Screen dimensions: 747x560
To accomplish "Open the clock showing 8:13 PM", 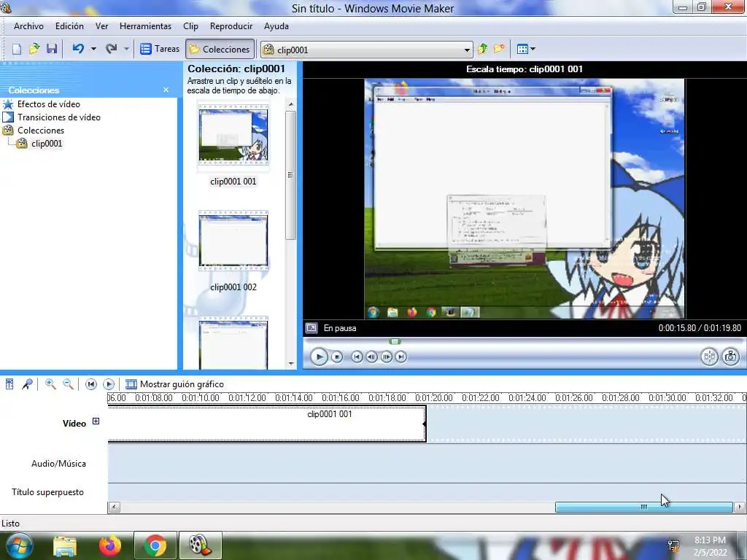I will coord(710,546).
